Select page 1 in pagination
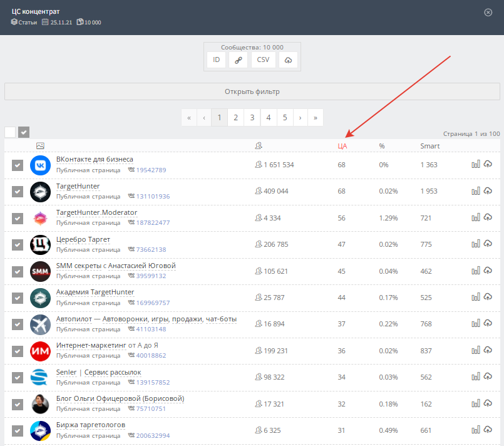Image resolution: width=504 pixels, height=446 pixels. point(219,118)
